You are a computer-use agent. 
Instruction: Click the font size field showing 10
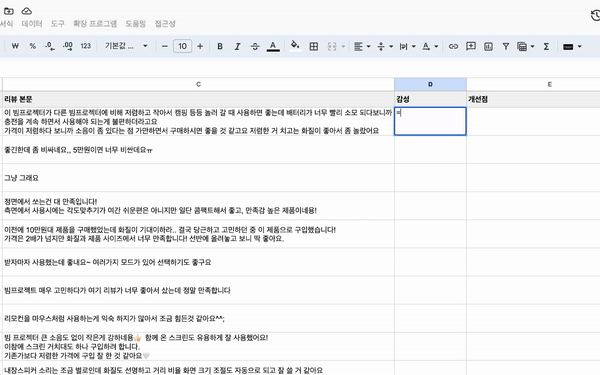click(183, 46)
